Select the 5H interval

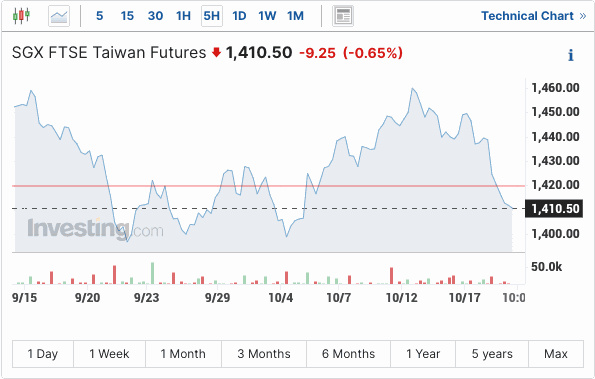pos(212,16)
